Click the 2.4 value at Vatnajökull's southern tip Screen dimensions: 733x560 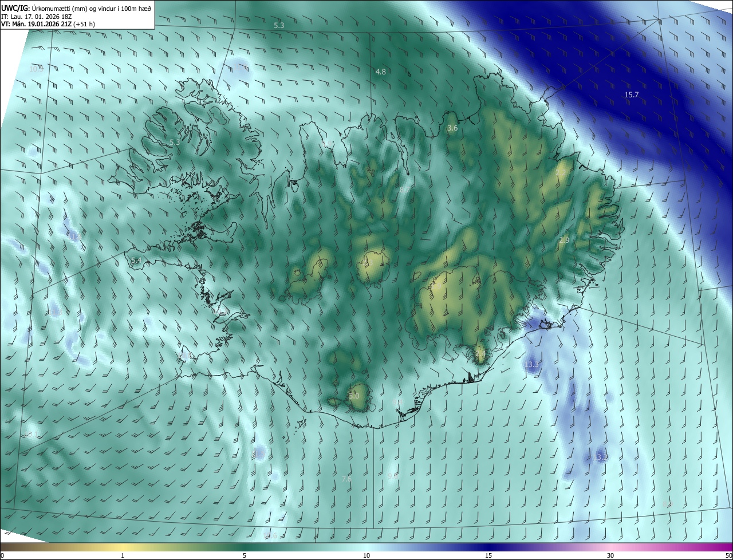pos(480,354)
